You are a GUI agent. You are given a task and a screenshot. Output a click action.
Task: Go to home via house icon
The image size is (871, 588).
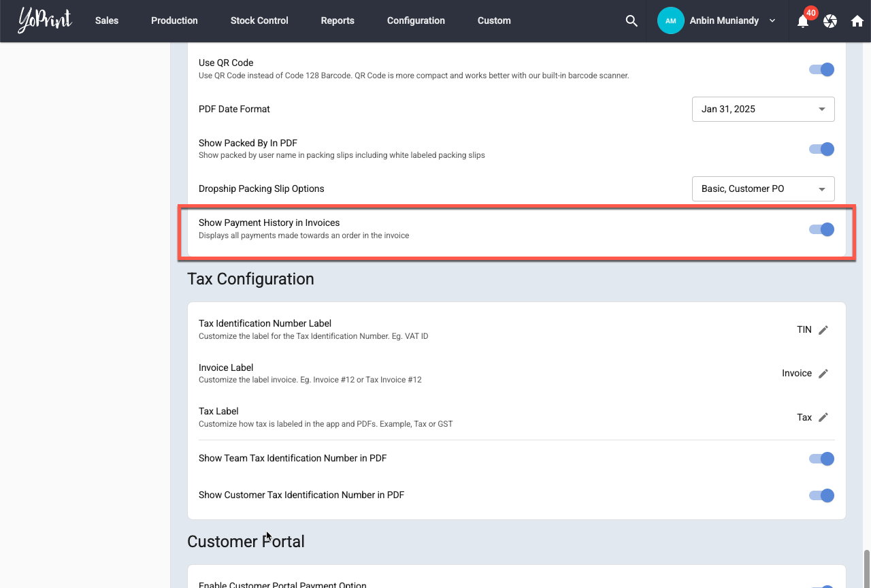click(857, 21)
